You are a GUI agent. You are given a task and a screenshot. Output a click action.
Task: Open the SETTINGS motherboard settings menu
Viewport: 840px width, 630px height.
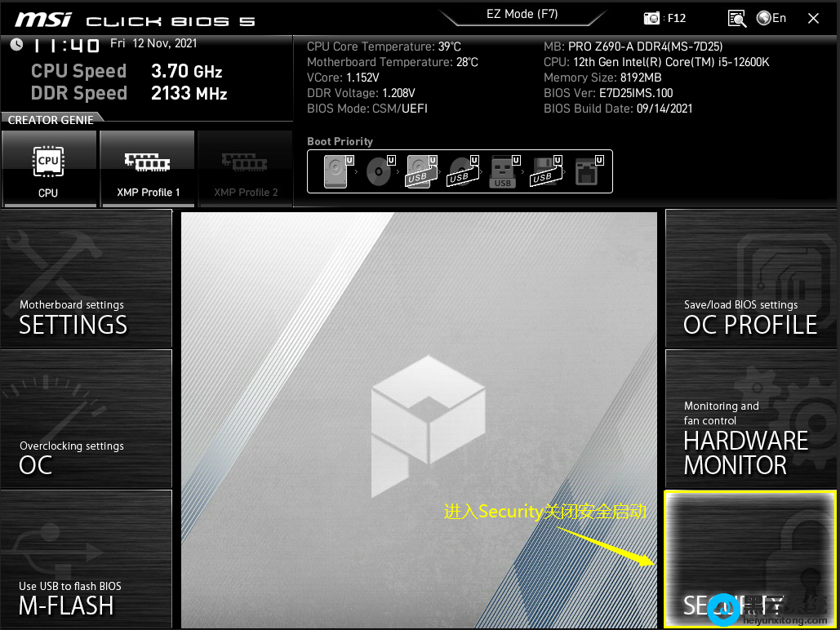[86, 279]
